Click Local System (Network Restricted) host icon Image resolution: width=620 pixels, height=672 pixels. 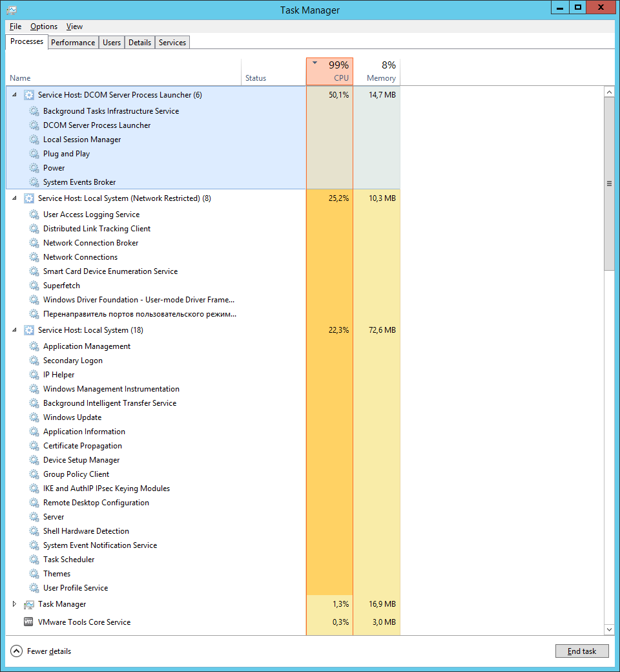click(x=28, y=198)
